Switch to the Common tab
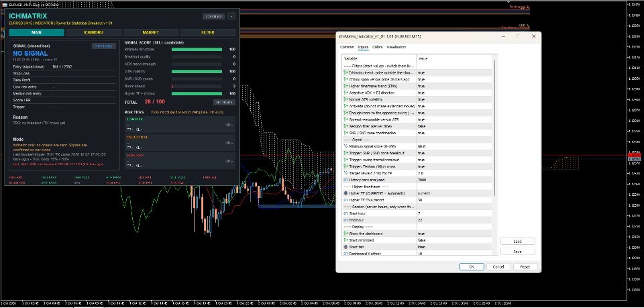Image resolution: width=644 pixels, height=308 pixels. [347, 47]
